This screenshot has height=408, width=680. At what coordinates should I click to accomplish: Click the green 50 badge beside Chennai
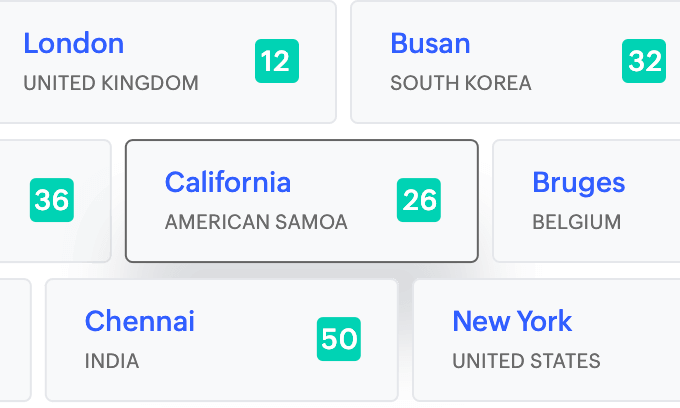point(339,339)
